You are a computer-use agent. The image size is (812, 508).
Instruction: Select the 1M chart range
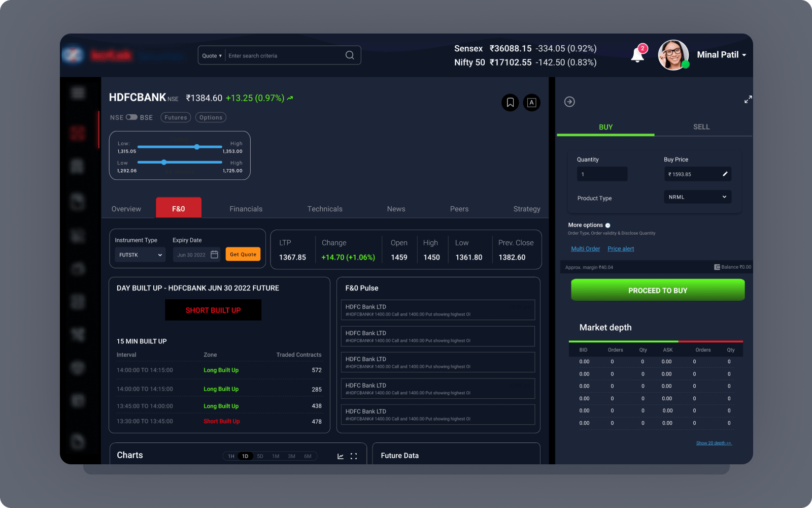(x=276, y=456)
